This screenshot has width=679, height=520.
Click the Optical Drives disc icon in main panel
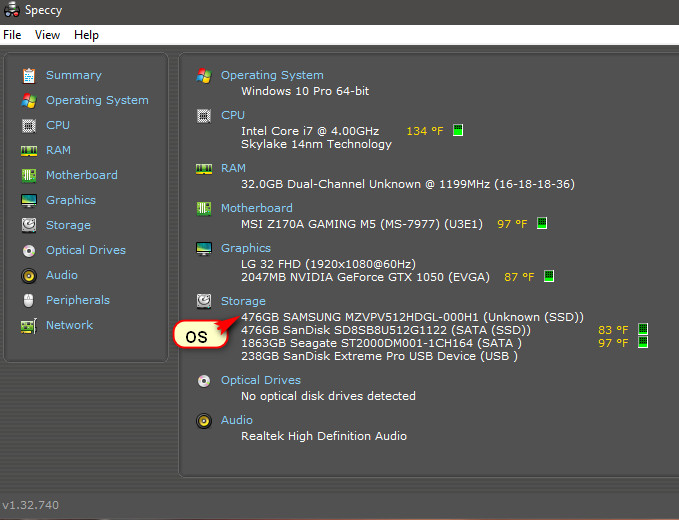click(x=204, y=381)
